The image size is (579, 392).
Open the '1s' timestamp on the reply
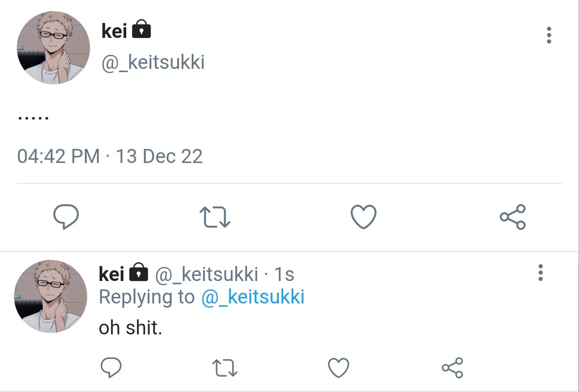point(284,274)
